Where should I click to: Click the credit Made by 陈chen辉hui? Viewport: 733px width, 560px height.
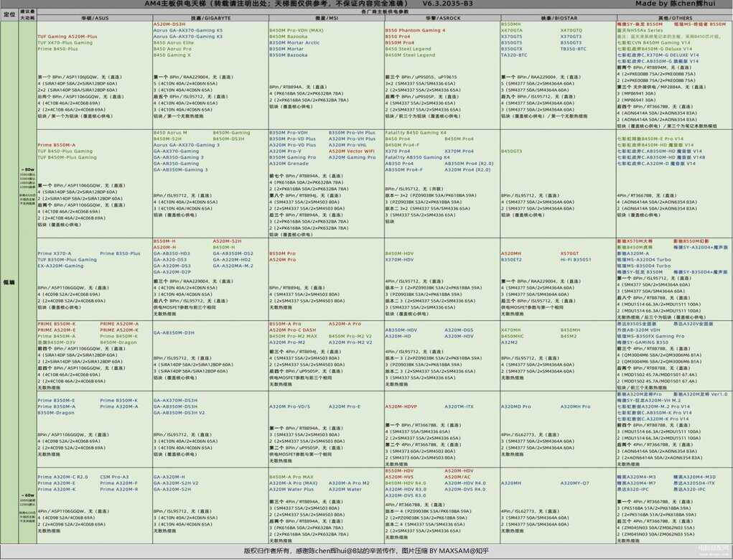[x=675, y=4]
